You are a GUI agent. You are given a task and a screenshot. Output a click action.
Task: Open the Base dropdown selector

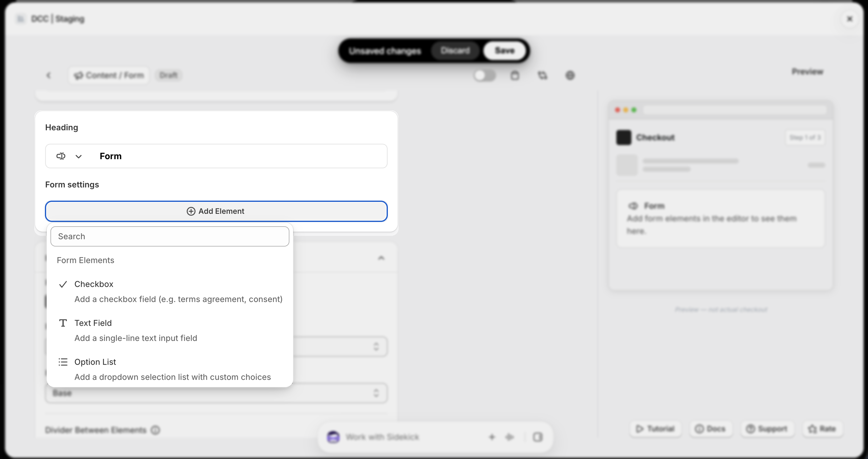click(216, 393)
